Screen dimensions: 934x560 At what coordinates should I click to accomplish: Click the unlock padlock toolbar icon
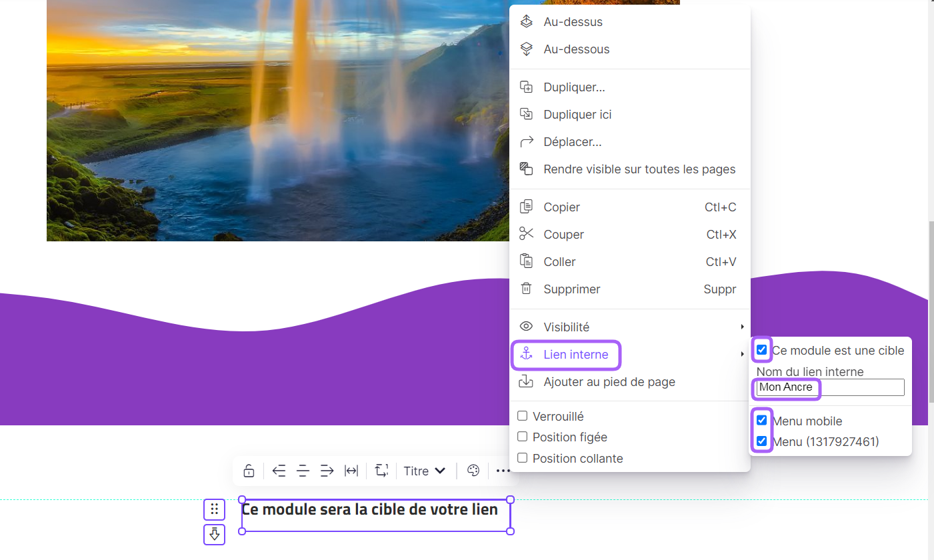tap(249, 471)
